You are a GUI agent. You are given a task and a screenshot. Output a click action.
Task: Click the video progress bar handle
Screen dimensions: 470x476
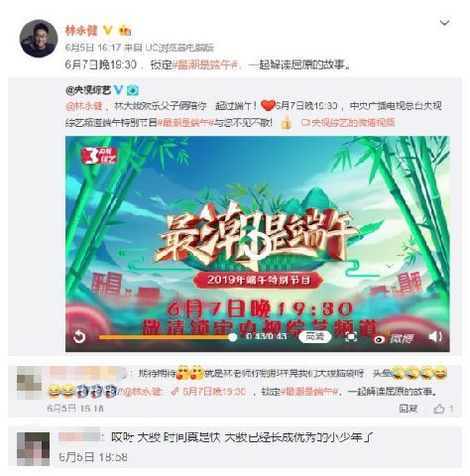(232, 337)
